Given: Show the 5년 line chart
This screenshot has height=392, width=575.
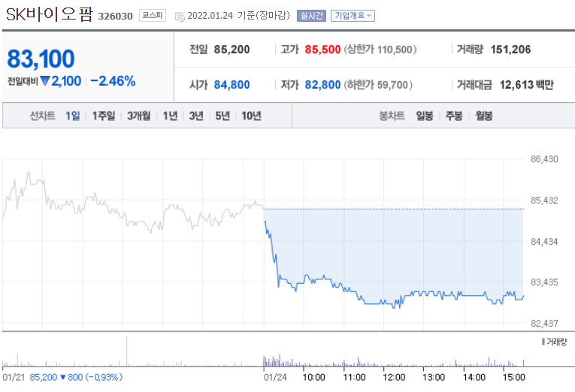Looking at the screenshot, I should tap(222, 116).
